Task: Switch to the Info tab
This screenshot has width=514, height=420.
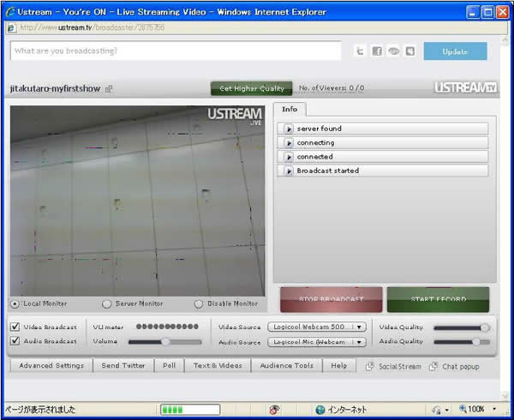Action: click(x=290, y=109)
